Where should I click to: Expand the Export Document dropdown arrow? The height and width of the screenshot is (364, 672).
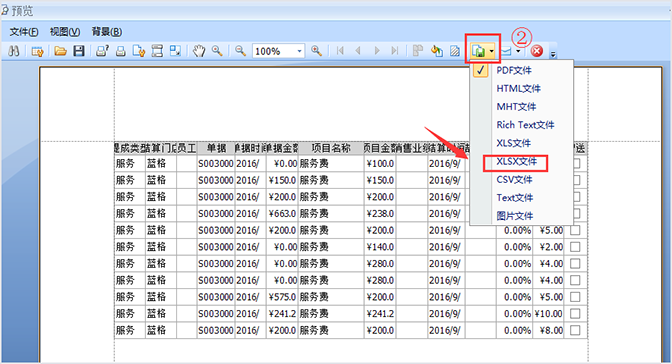(x=492, y=51)
